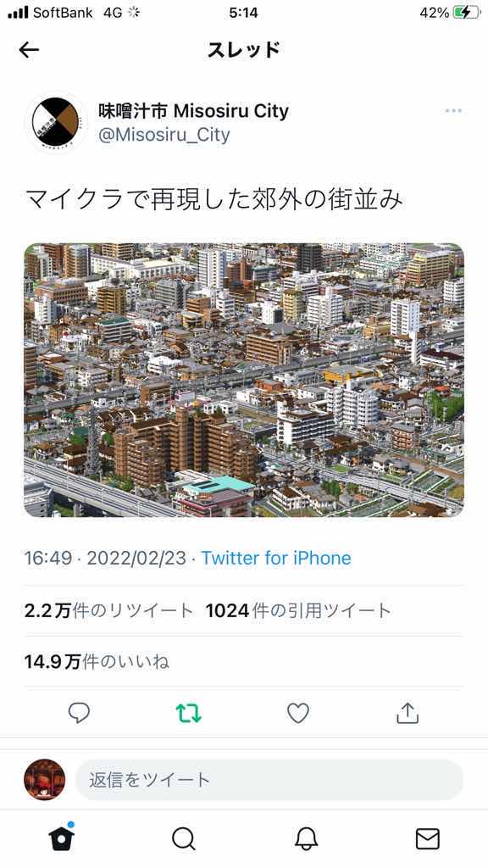Image resolution: width=488 pixels, height=868 pixels.
Task: Open the three-dot tweet options menu
Action: [x=453, y=111]
